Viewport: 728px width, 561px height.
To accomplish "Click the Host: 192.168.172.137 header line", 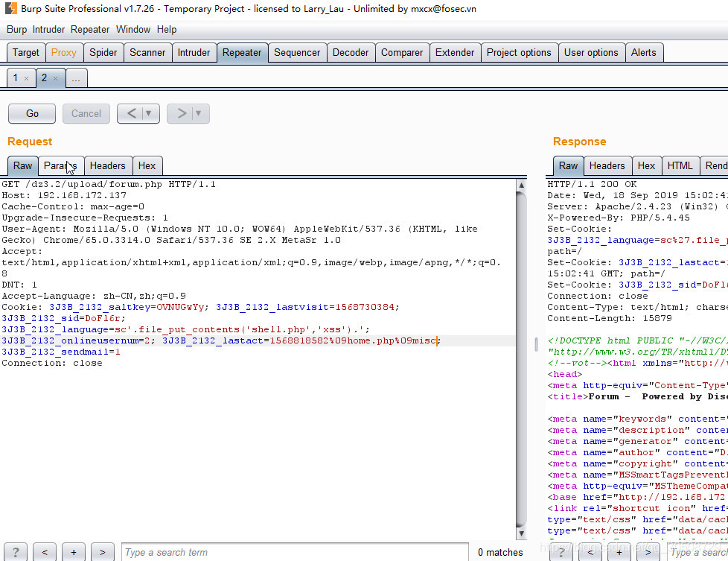I will pyautogui.click(x=64, y=196).
